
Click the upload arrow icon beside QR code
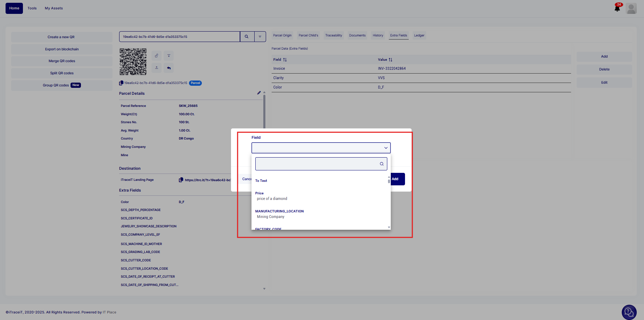click(157, 68)
